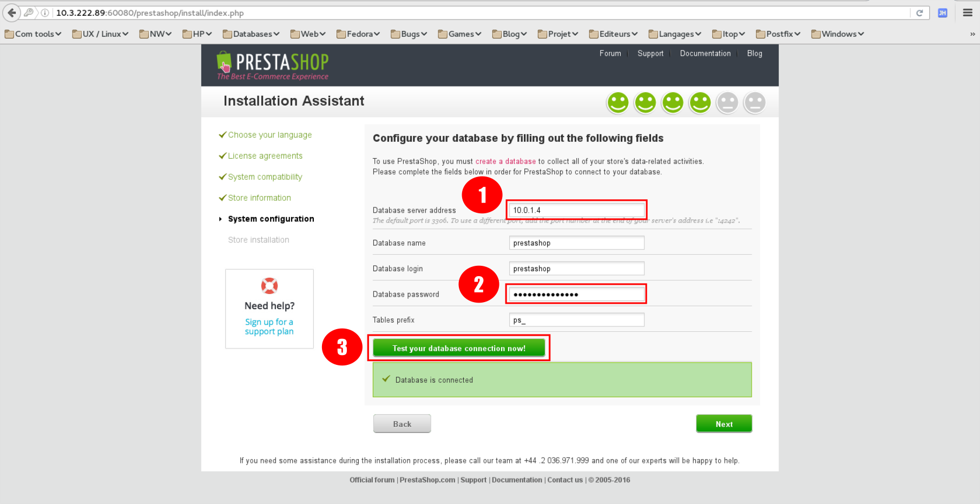Select the Store installation step

(259, 240)
